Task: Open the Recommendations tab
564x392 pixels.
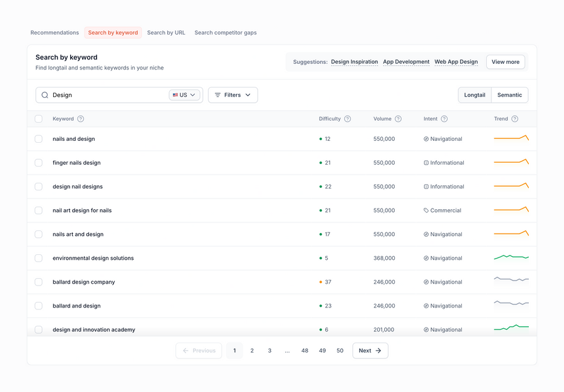Action: (55, 32)
